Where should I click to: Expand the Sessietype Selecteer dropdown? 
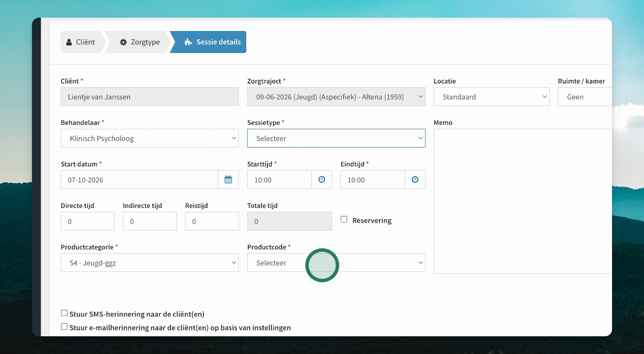[336, 138]
